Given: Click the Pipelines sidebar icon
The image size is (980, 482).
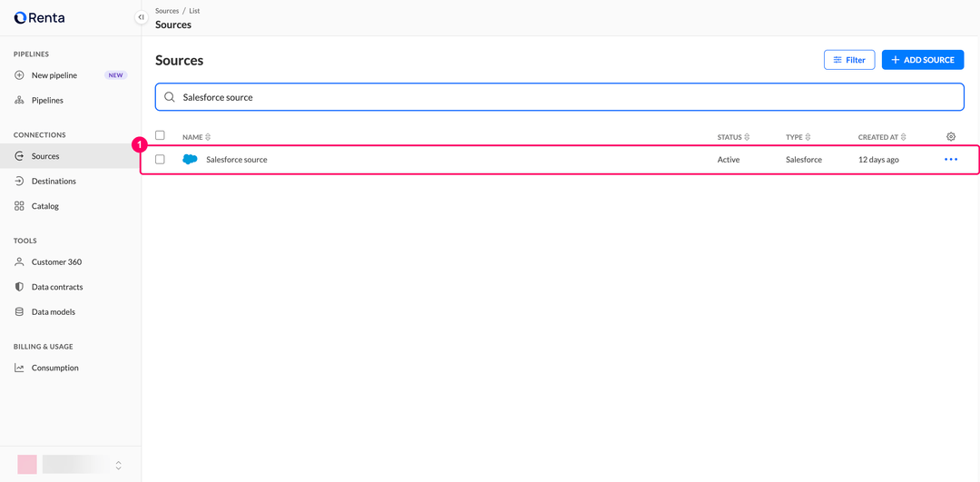Looking at the screenshot, I should [19, 100].
